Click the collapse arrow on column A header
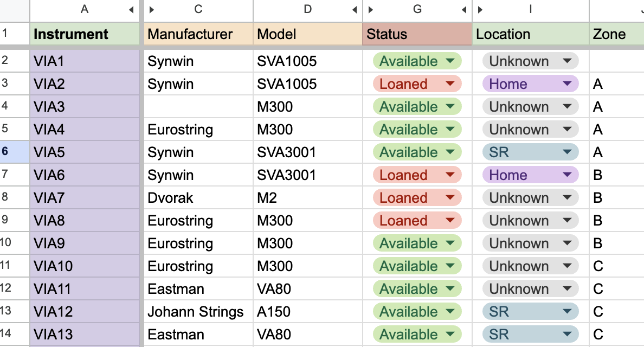This screenshot has height=347, width=644. (131, 10)
